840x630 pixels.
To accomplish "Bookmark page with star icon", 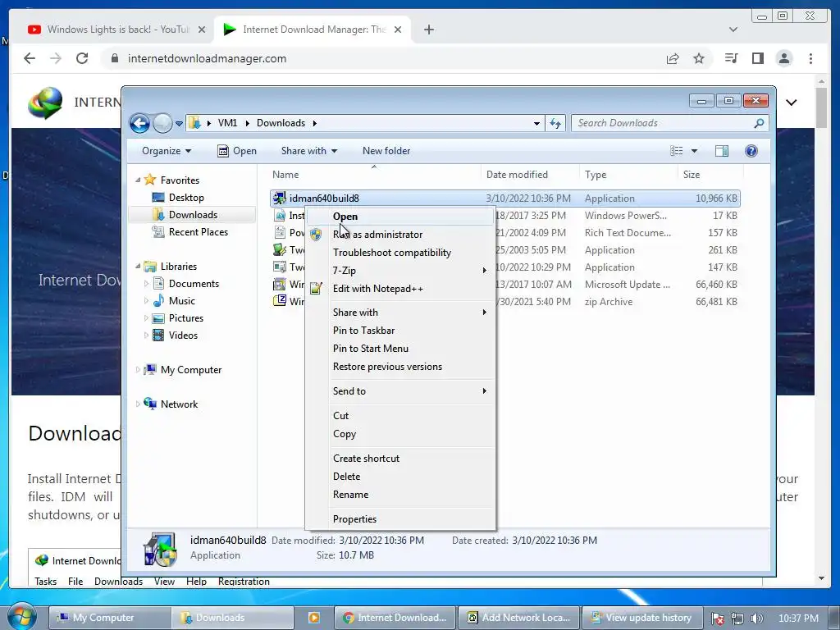I will point(699,58).
